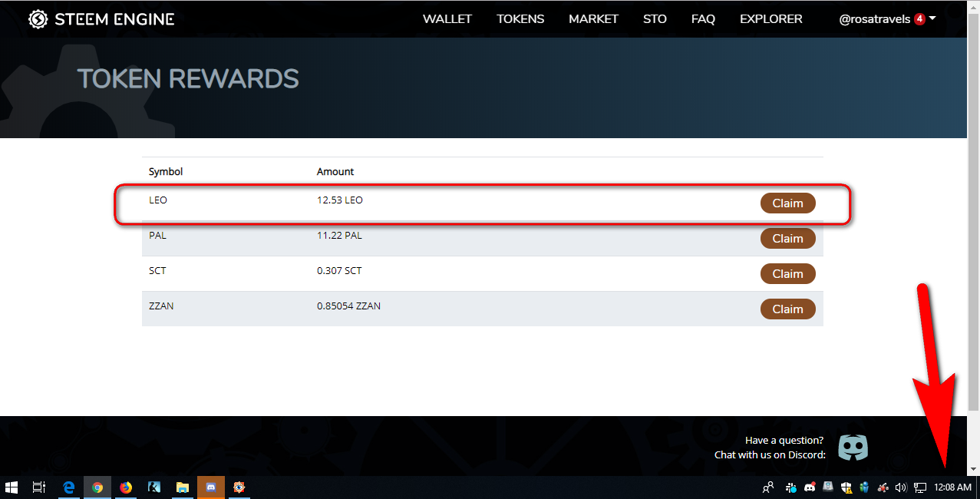The height and width of the screenshot is (499, 980).
Task: Click the Discord tray icon with notification
Action: click(810, 487)
